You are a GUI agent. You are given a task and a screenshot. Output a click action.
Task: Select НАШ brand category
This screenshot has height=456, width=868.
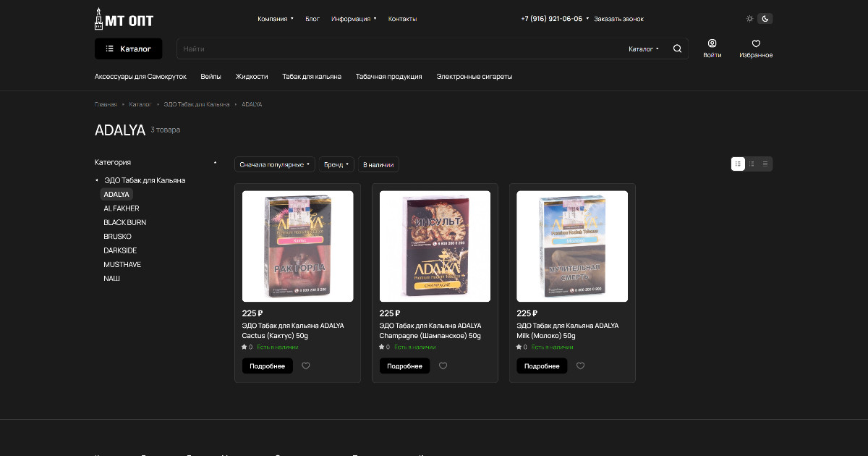pos(112,279)
